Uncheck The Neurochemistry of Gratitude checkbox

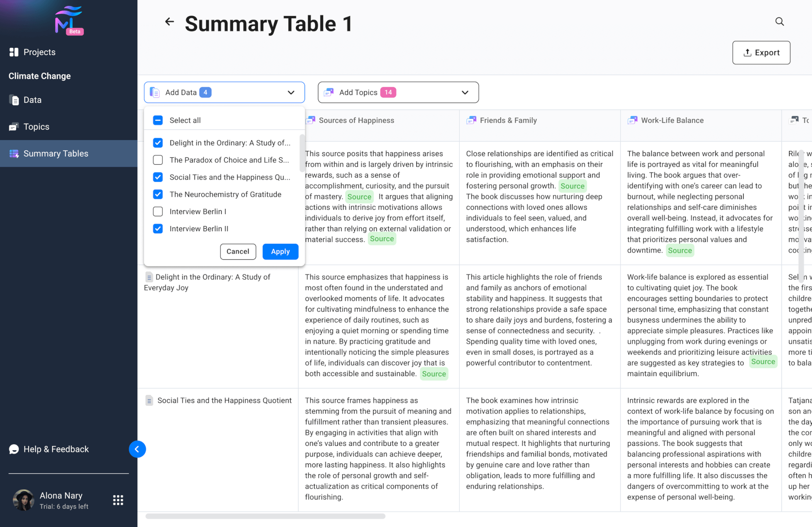pos(158,194)
